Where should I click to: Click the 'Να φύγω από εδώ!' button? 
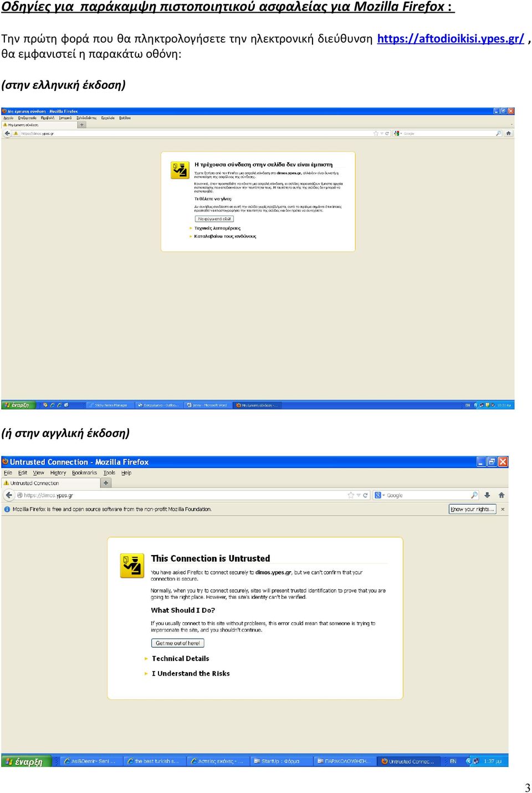(214, 219)
